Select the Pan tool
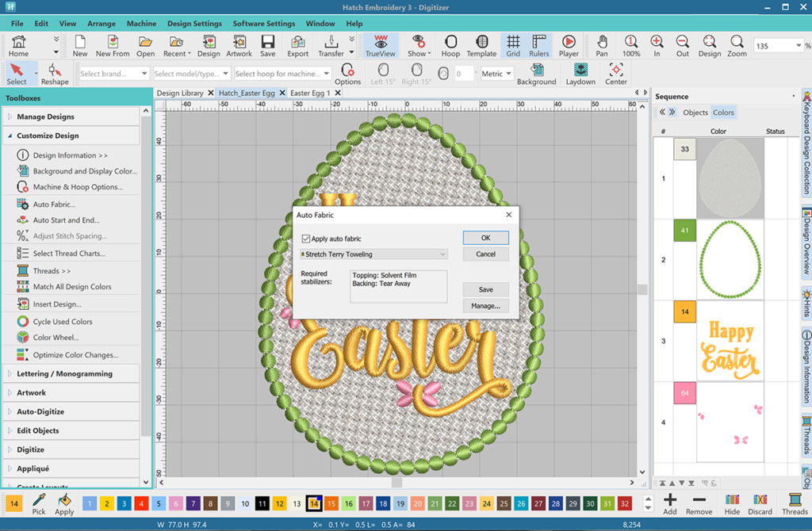812x531 pixels. [x=602, y=45]
